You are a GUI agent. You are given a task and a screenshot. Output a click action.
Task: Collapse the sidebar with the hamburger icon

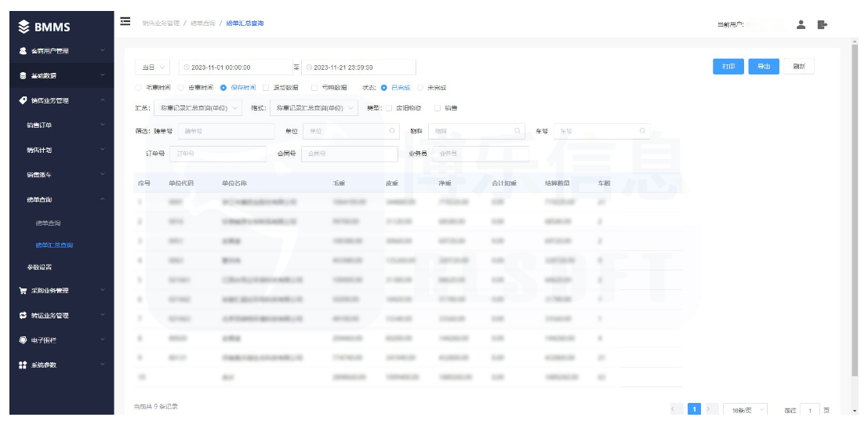[x=125, y=22]
